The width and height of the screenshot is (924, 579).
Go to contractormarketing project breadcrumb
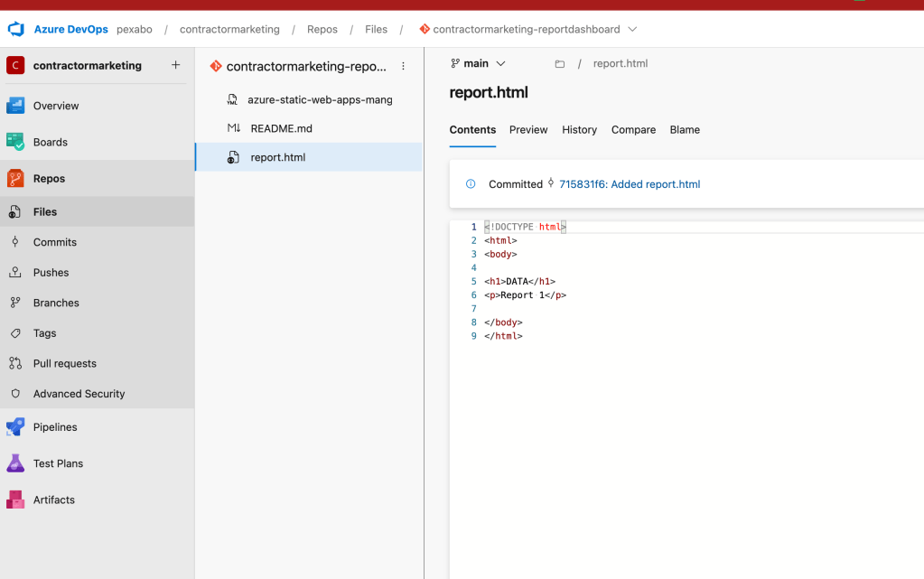tap(229, 29)
